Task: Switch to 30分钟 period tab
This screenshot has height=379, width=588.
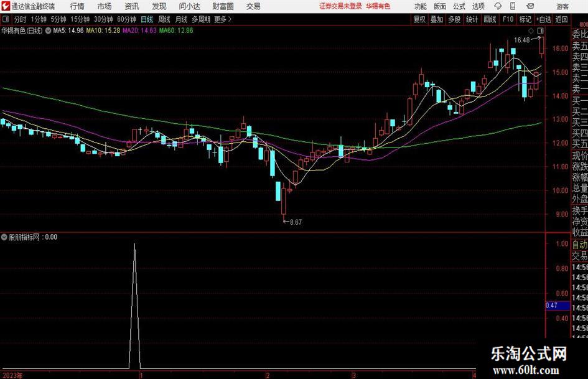Action: [103, 19]
